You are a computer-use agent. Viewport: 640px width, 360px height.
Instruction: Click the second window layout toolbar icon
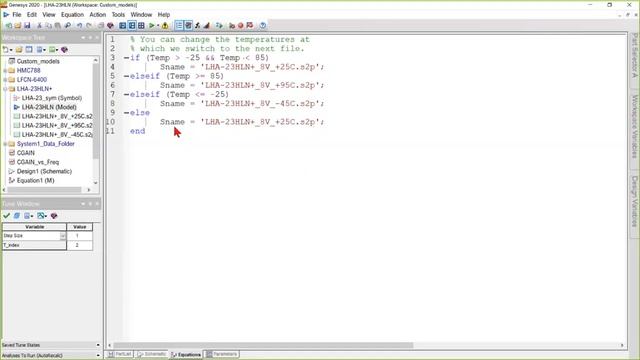132,25
